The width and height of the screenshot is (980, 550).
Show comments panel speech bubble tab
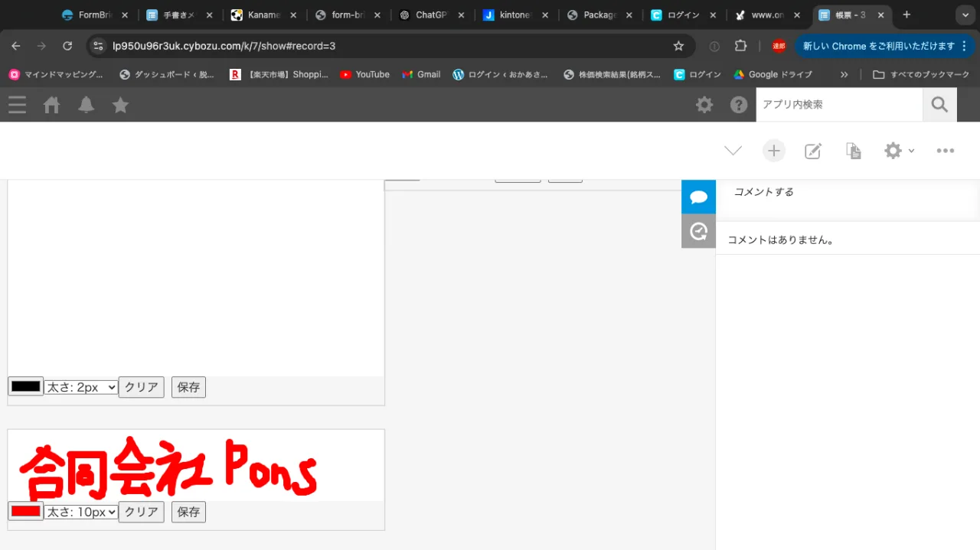(x=698, y=197)
